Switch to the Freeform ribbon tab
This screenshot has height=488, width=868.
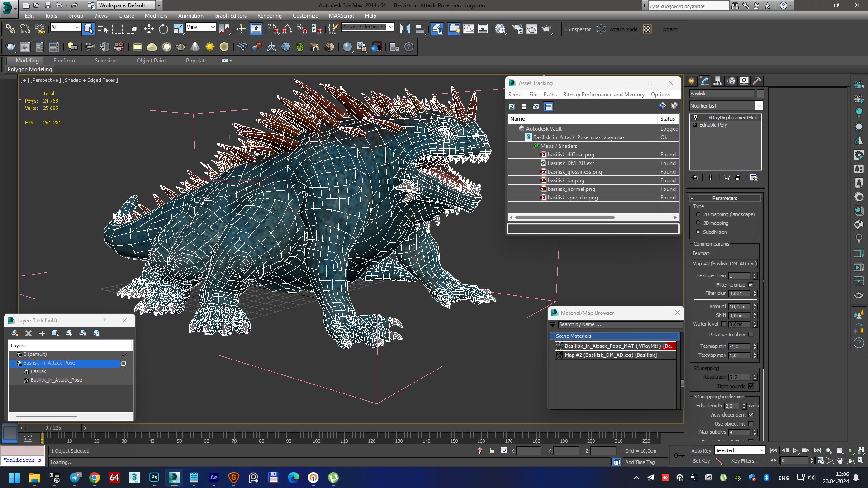coord(64,61)
